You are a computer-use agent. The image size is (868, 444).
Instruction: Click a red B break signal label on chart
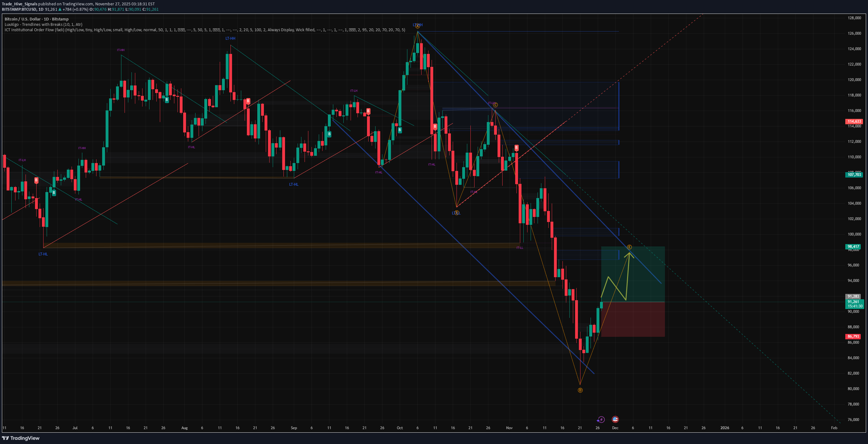coord(248,101)
